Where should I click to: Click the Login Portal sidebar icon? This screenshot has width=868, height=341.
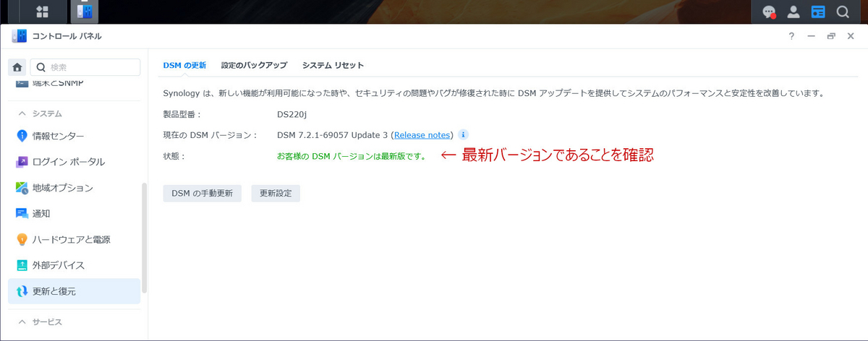click(22, 162)
